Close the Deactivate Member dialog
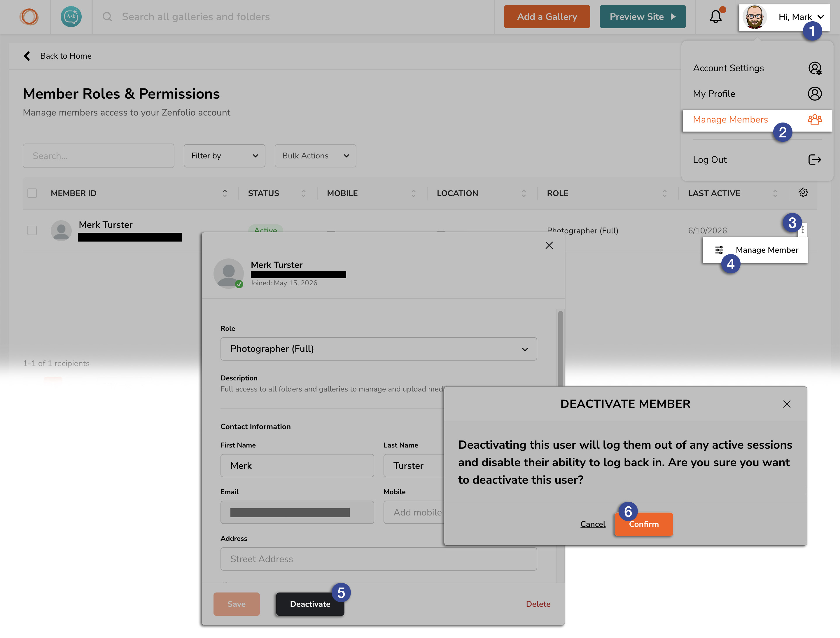The image size is (840, 638). pos(787,404)
